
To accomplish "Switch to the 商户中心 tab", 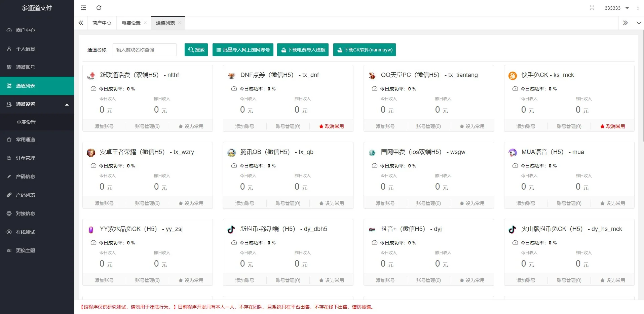I will pos(102,23).
